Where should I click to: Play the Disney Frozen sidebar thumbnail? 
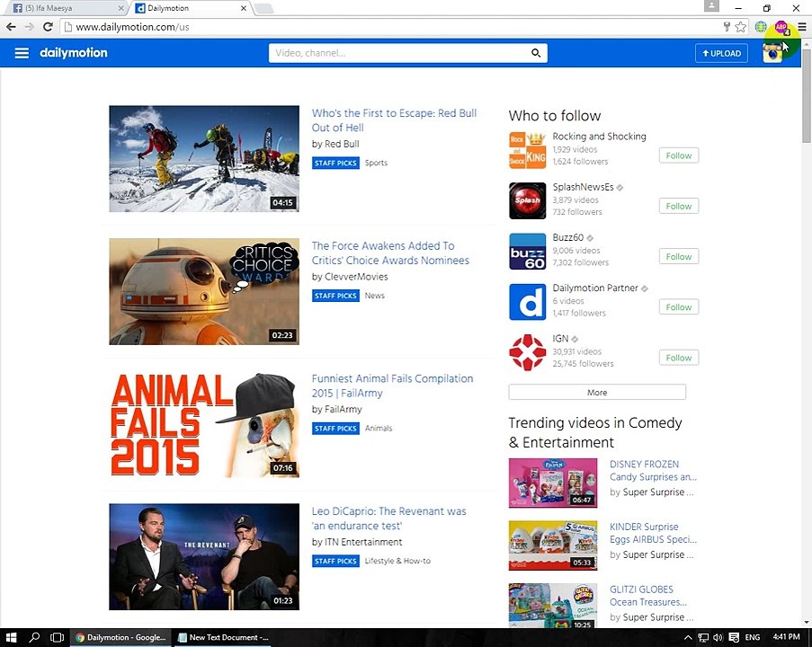[552, 483]
